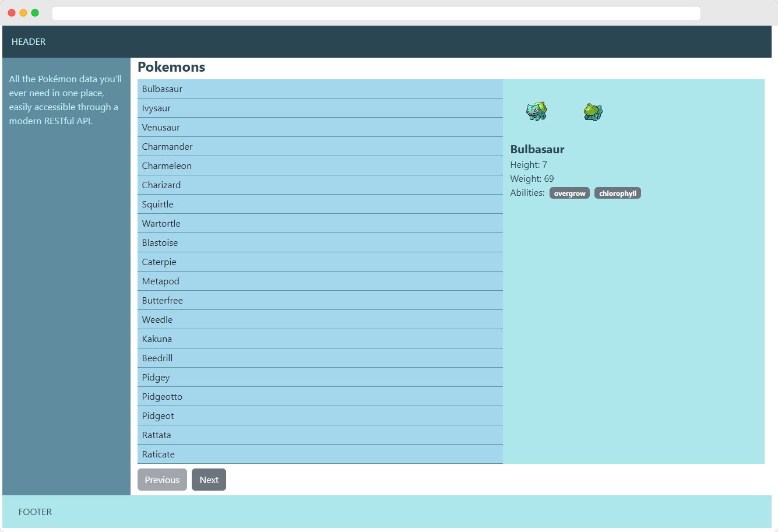Click the Height: 7 value
778x532 pixels.
click(x=529, y=165)
